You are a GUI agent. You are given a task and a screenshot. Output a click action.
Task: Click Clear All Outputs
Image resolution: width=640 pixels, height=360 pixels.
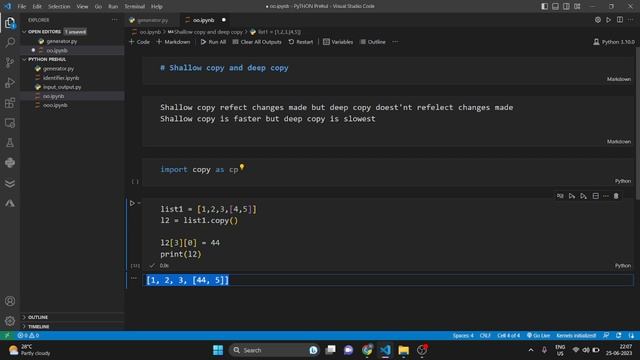(x=257, y=42)
